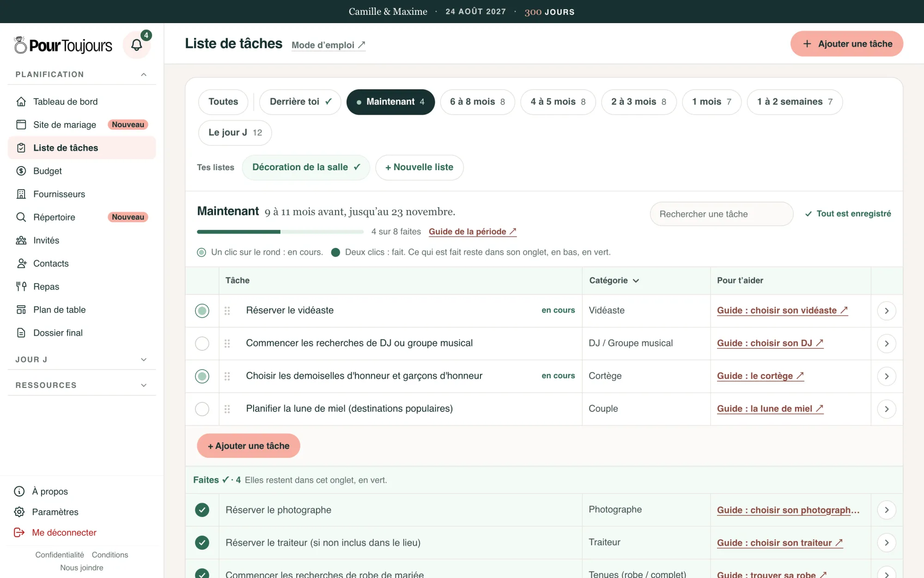Image resolution: width=924 pixels, height=578 pixels.
Task: Switch to the 6 à 8 mois tab
Action: pos(477,102)
